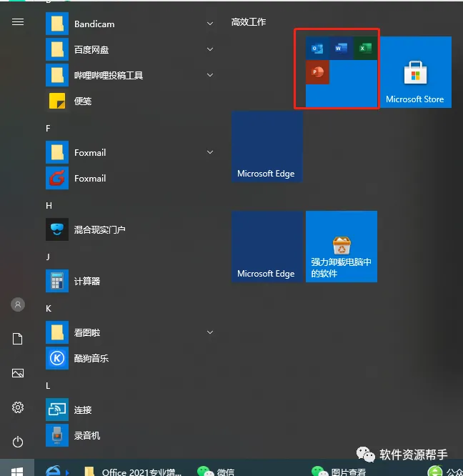Open 酷狗音乐 music app

(132, 358)
